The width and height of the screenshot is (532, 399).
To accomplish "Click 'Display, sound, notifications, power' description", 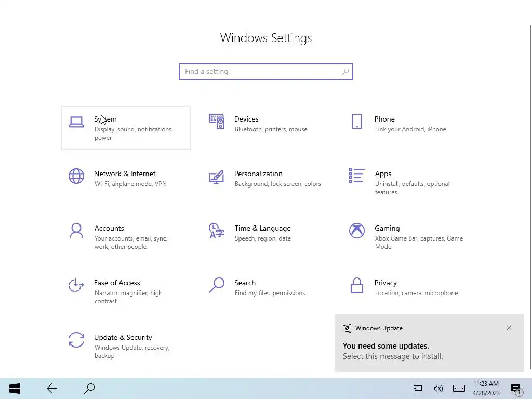I will tap(134, 134).
